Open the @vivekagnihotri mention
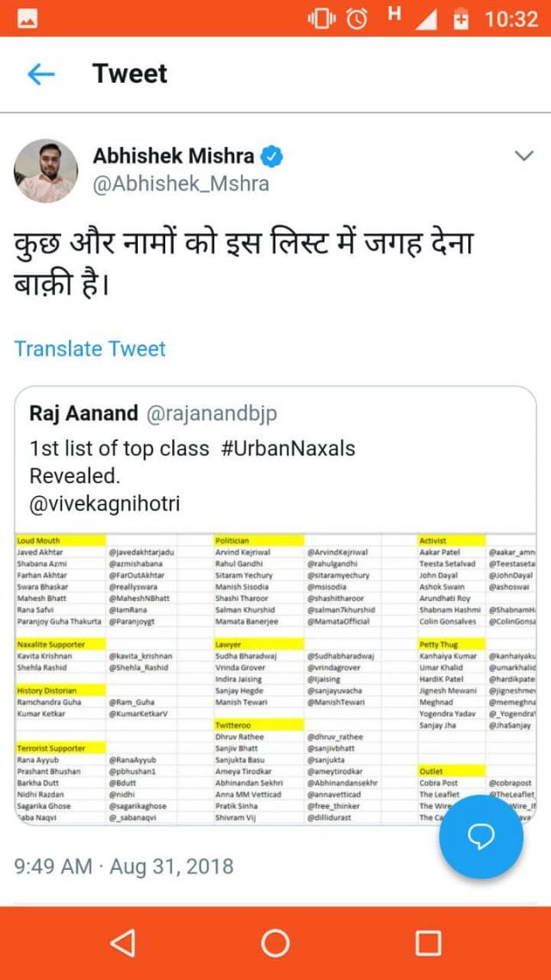 105,504
